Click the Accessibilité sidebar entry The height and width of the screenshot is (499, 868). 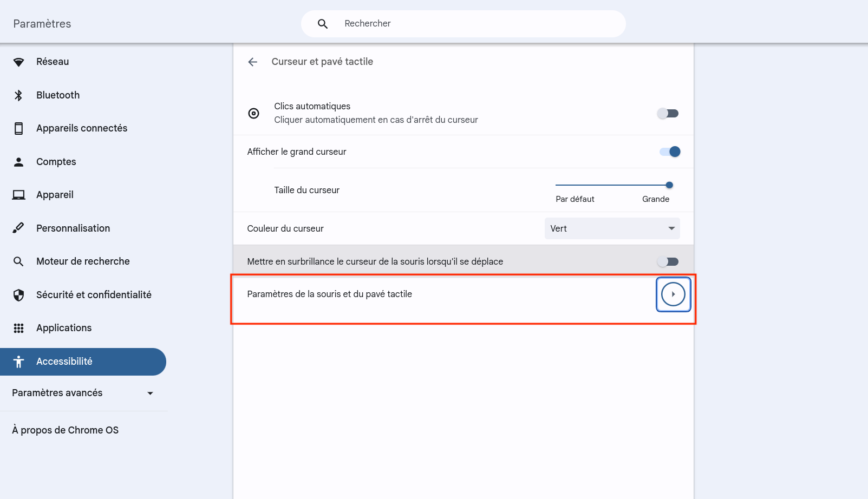64,362
